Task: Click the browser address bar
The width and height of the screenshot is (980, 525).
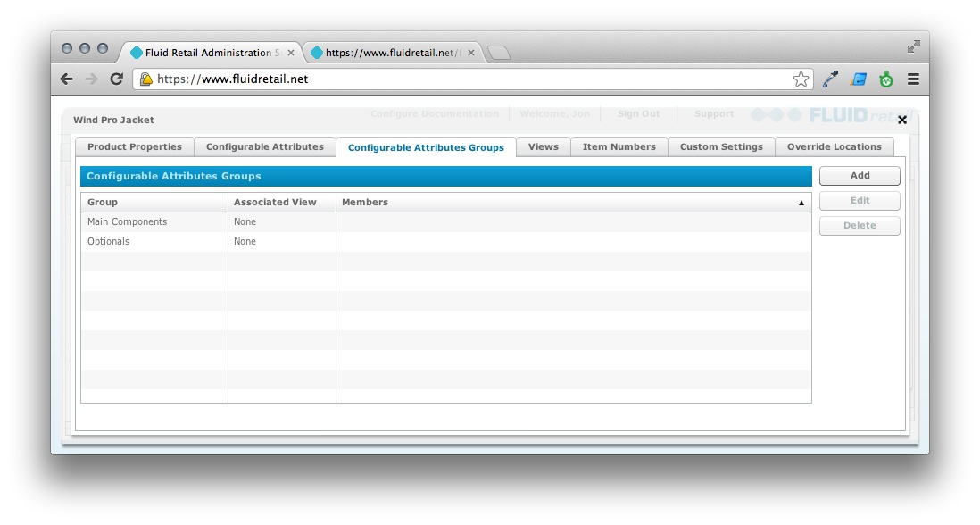Action: [446, 79]
